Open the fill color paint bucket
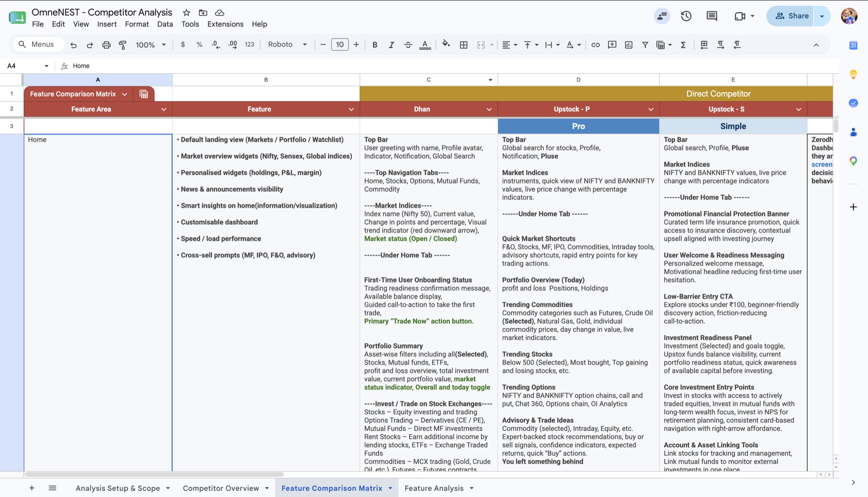Image resolution: width=868 pixels, height=497 pixels. tap(446, 44)
